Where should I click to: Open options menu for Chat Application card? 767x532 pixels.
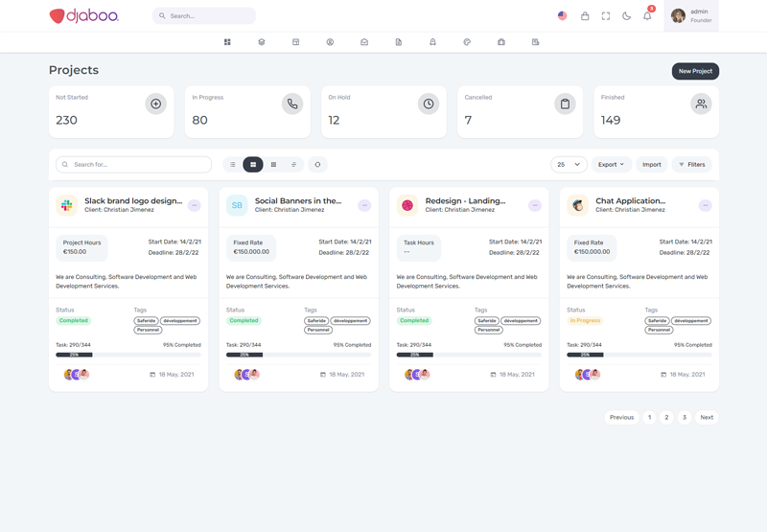click(x=706, y=205)
